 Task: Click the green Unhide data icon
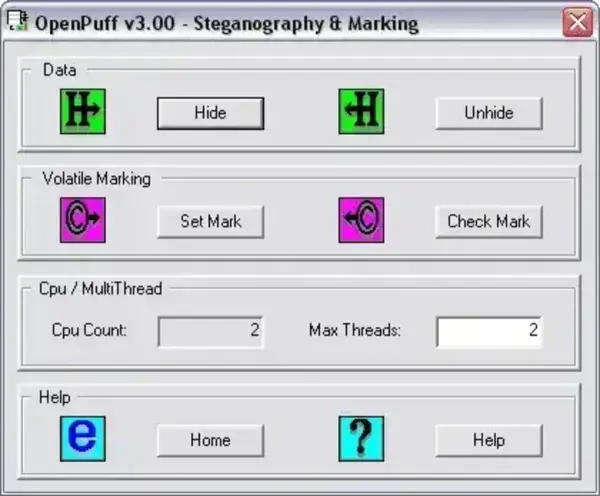361,111
